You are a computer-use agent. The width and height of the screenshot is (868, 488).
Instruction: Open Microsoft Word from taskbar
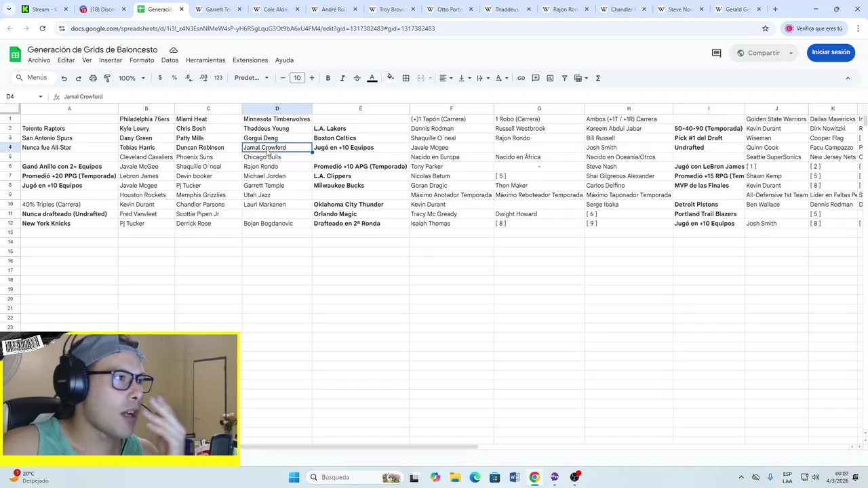(x=515, y=477)
